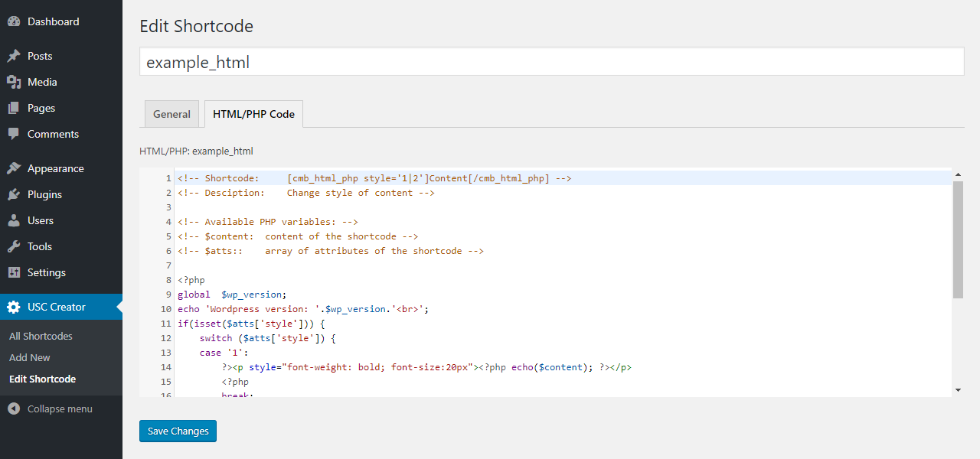The image size is (980, 459).
Task: Click the switch ($atts['style']) code line
Action: pos(268,338)
